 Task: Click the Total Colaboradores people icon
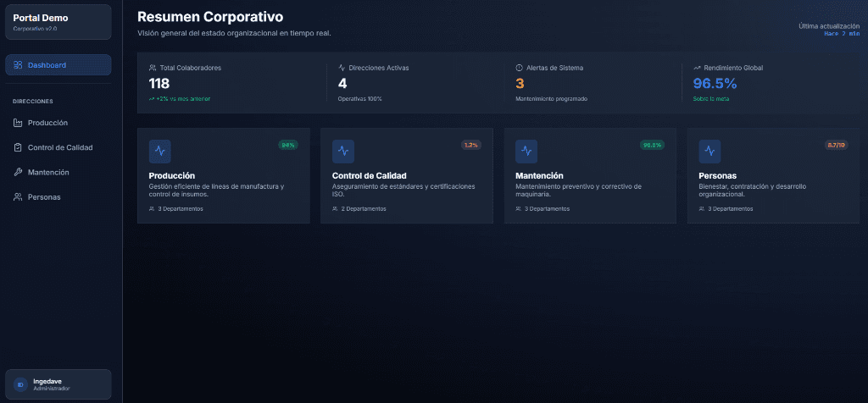(x=153, y=68)
